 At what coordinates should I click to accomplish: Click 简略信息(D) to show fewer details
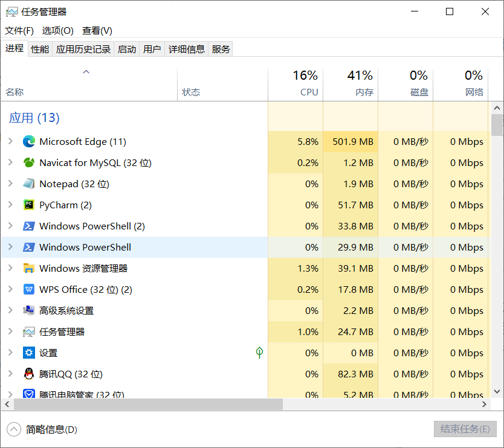pos(42,429)
